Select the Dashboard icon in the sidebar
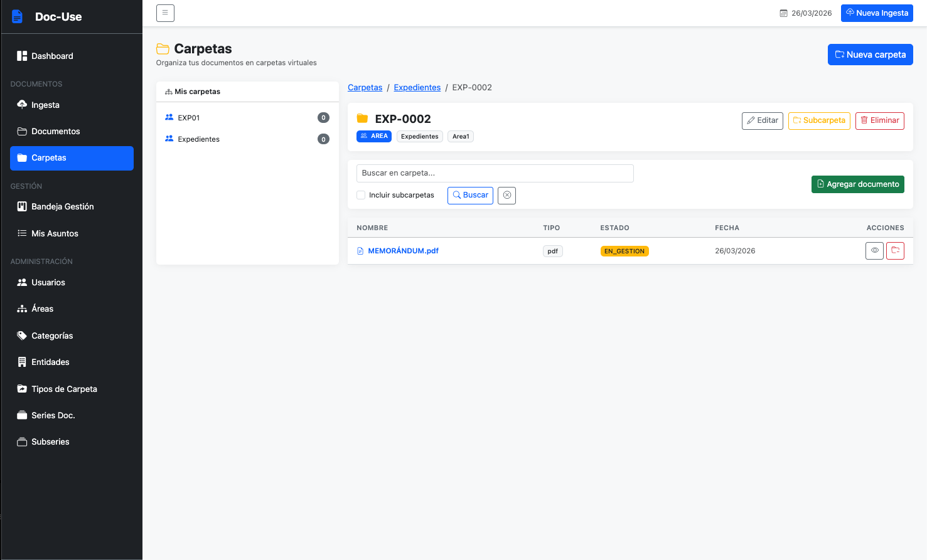The width and height of the screenshot is (927, 560). coord(21,56)
